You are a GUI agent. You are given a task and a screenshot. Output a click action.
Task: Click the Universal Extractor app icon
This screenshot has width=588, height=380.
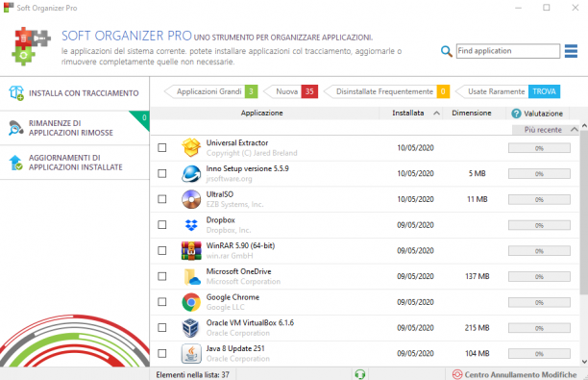191,147
